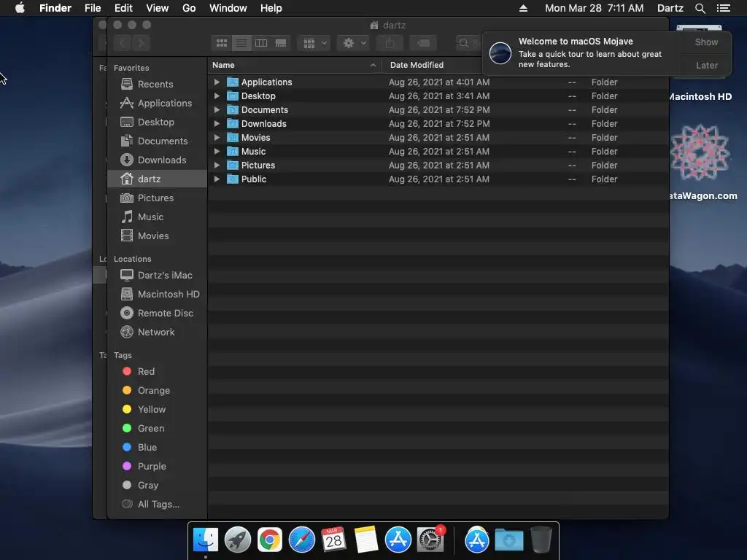Open the group-by arrangement dropdown
747x560 pixels.
[x=314, y=43]
